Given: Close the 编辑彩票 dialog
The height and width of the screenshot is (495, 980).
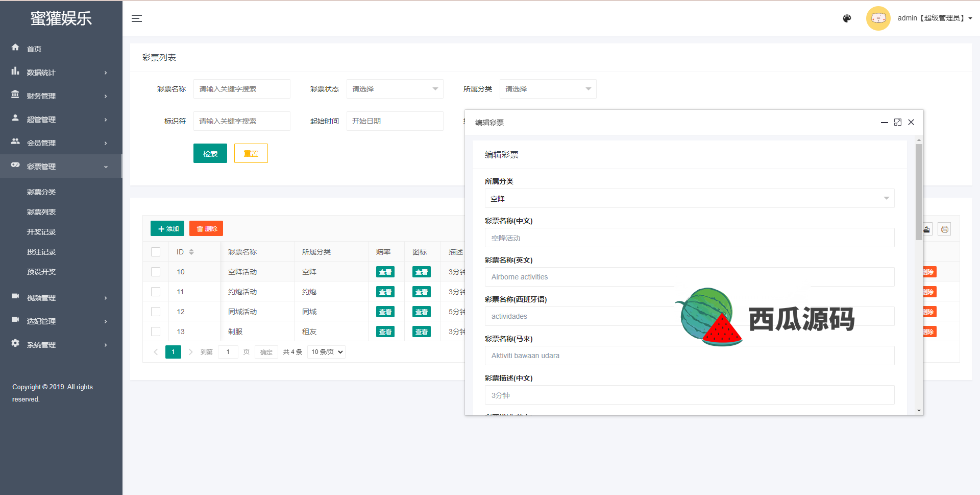Looking at the screenshot, I should pos(911,123).
